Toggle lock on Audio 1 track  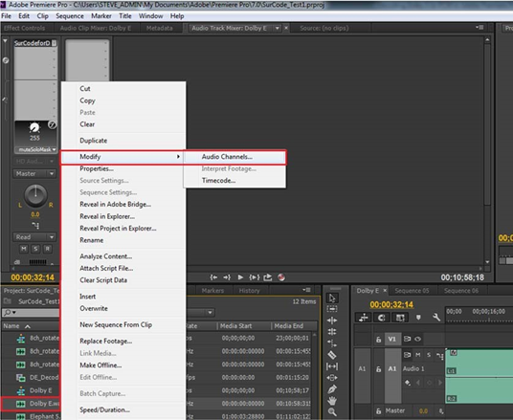[x=379, y=369]
